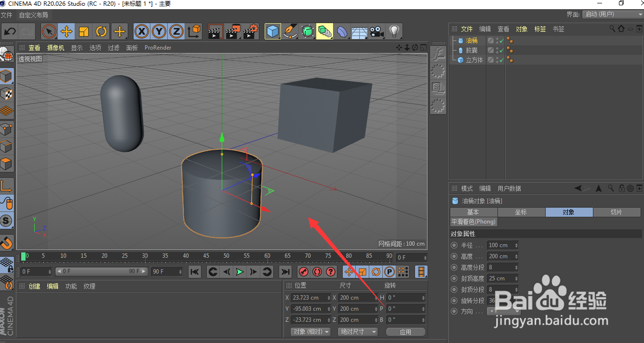Select the Texture mode checker cube
644x343 pixels.
pos(6,94)
